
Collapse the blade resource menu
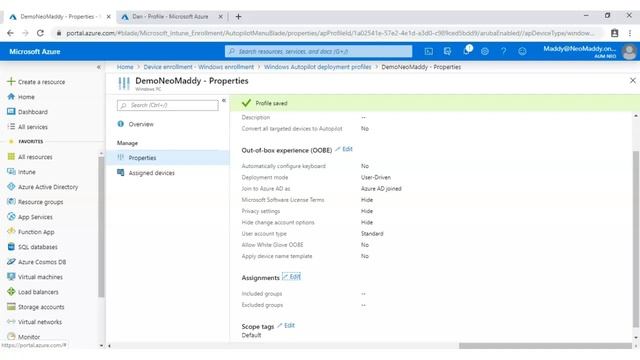(x=224, y=100)
